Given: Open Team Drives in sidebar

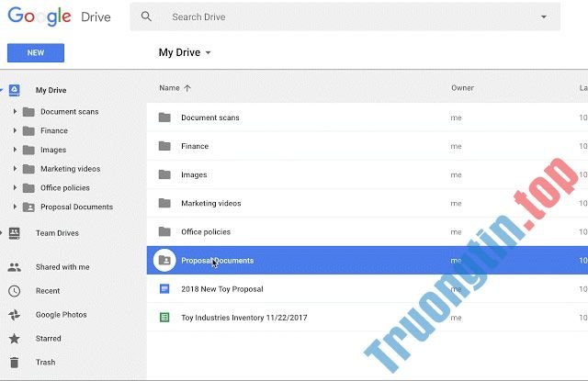Looking at the screenshot, I should (x=57, y=233).
